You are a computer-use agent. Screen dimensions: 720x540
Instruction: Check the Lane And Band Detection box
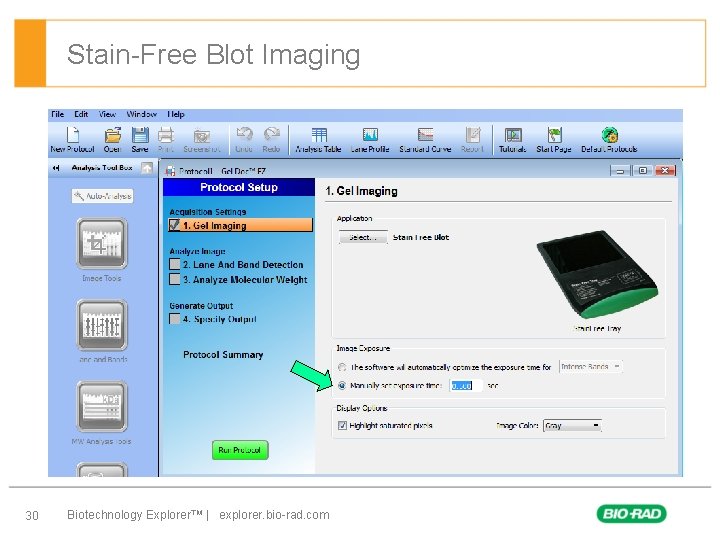tap(174, 264)
